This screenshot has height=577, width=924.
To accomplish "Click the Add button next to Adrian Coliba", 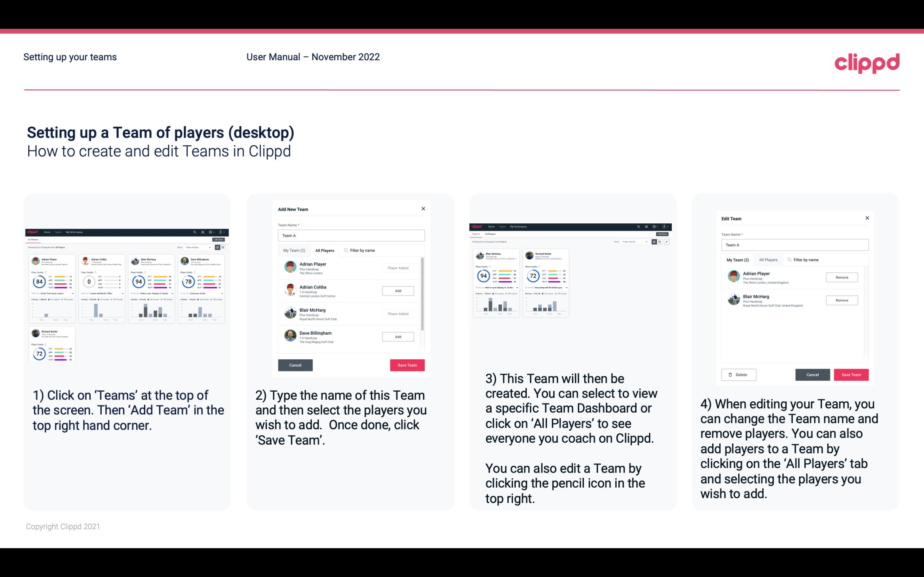I will pos(397,291).
